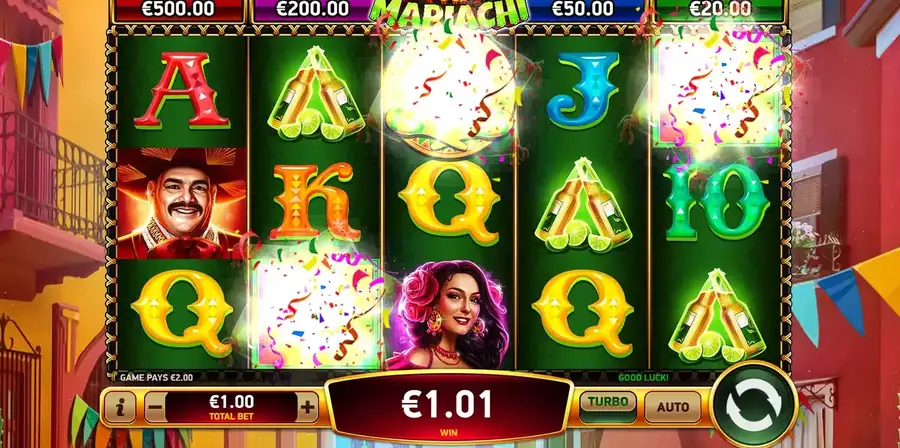Click the green 10 symbol
The width and height of the screenshot is (900, 448).
717,201
